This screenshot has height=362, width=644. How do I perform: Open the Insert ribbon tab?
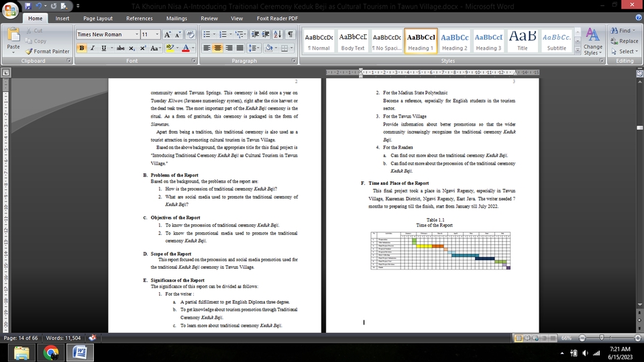[x=62, y=18]
